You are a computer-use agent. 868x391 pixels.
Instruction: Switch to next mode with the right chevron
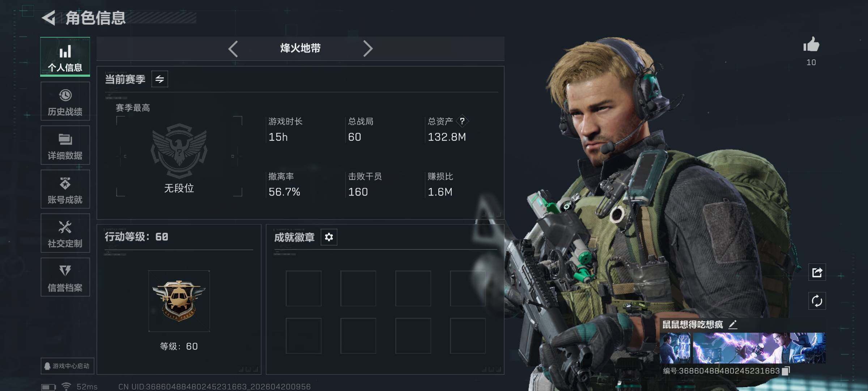point(367,49)
